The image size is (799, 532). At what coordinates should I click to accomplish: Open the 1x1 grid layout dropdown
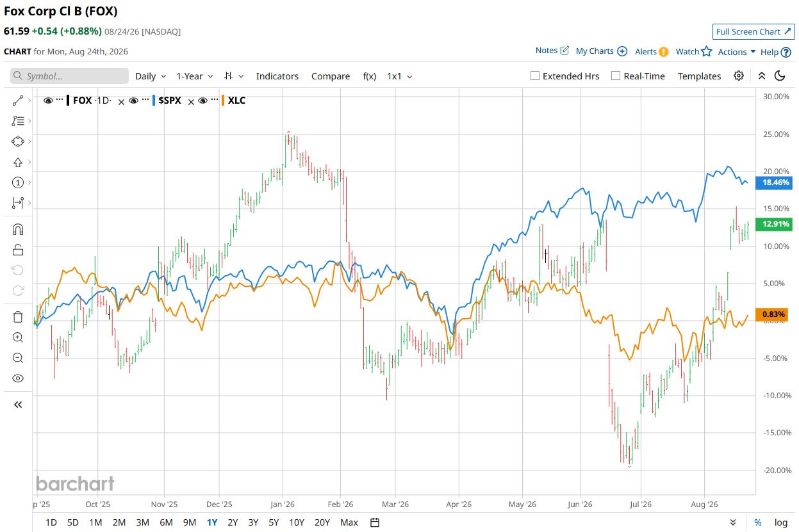point(399,76)
